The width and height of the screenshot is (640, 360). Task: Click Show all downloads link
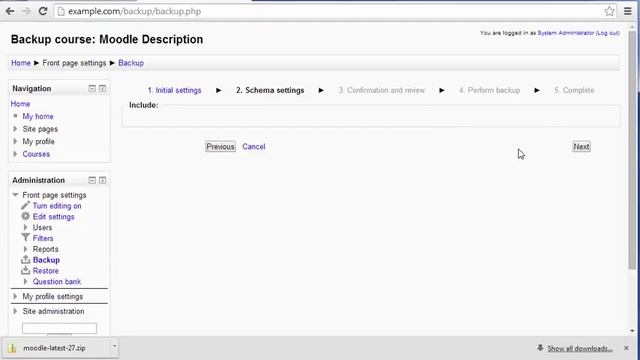580,348
